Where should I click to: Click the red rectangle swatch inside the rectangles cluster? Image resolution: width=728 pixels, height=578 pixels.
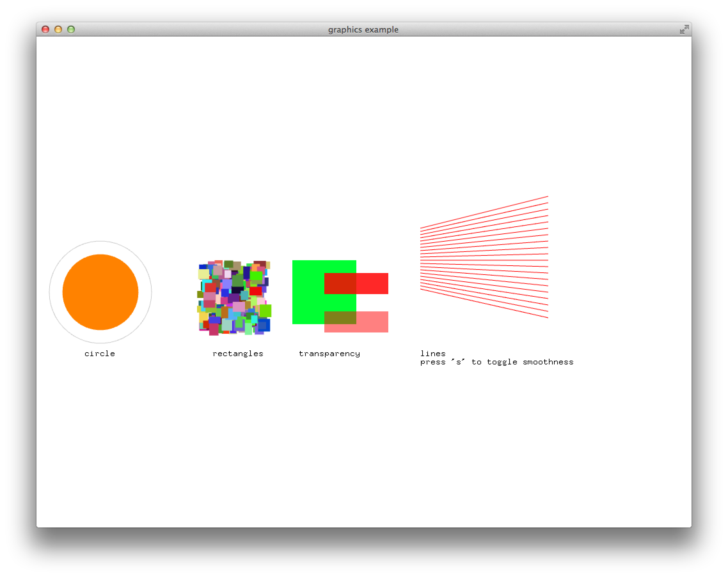pyautogui.click(x=256, y=291)
